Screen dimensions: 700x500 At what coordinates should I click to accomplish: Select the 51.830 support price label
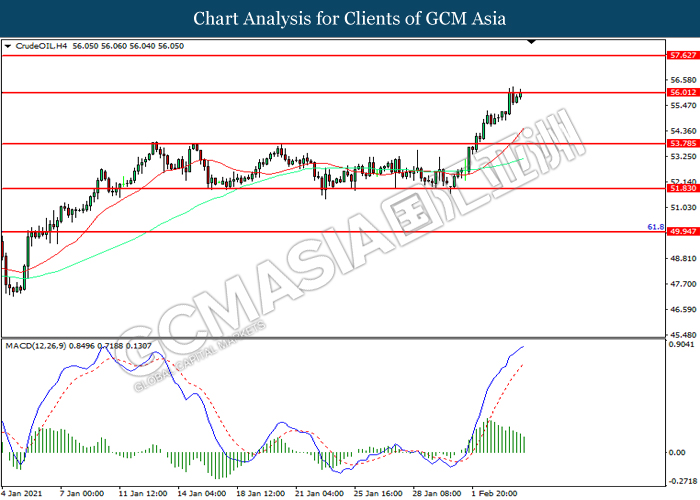pyautogui.click(x=683, y=188)
